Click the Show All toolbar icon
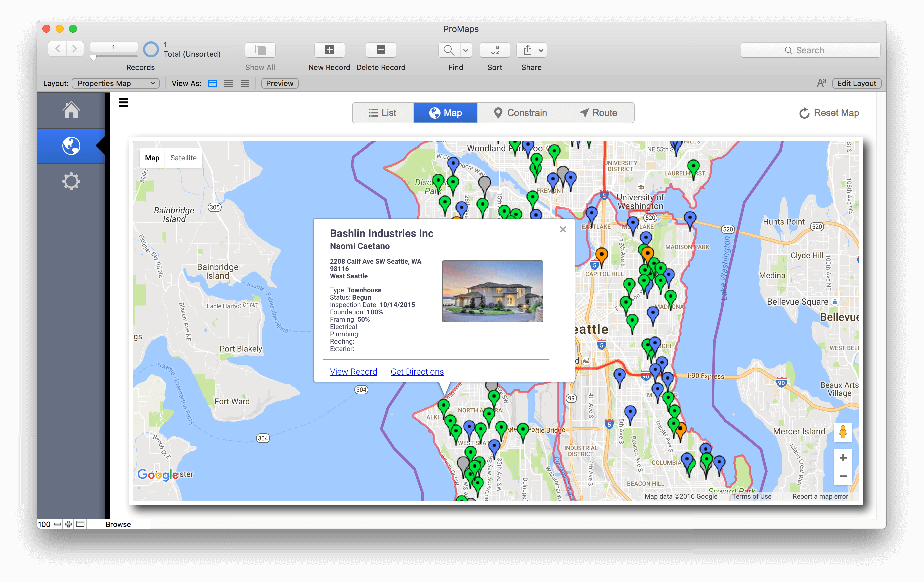 pyautogui.click(x=260, y=50)
